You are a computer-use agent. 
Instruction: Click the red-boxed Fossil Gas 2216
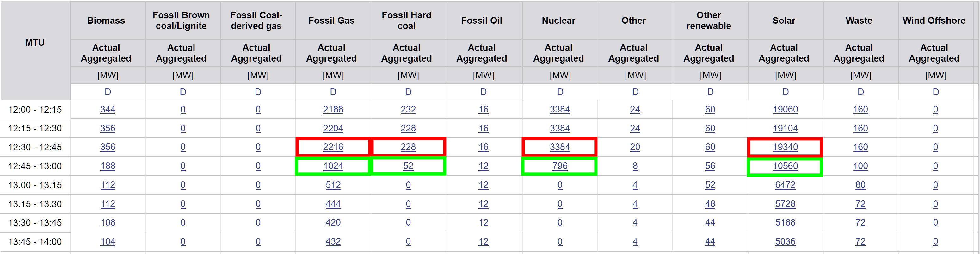(333, 147)
